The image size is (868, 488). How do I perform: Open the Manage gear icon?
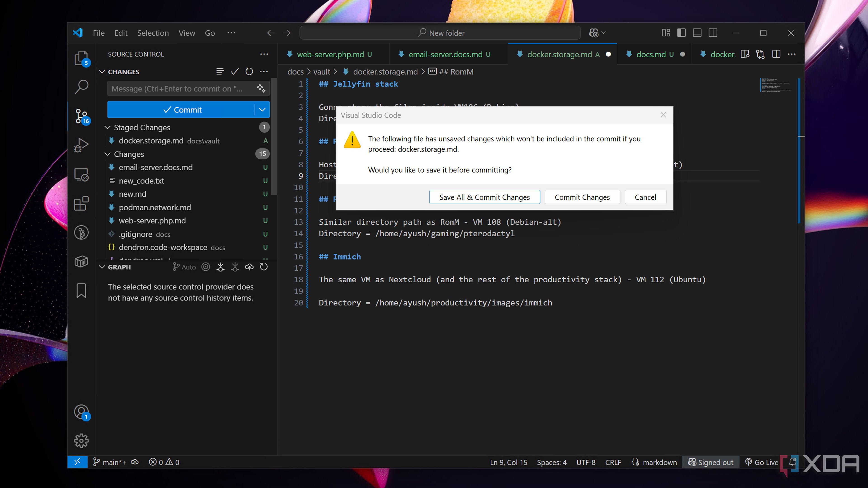[81, 441]
